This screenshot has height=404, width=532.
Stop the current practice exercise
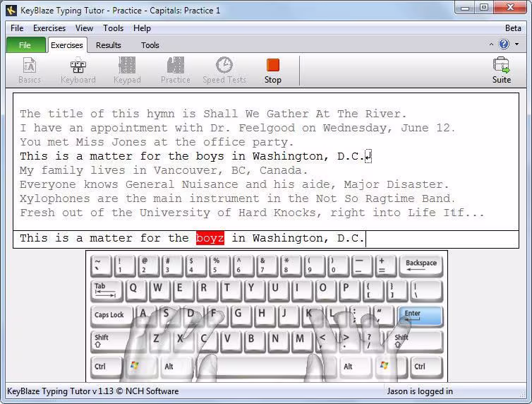point(273,70)
